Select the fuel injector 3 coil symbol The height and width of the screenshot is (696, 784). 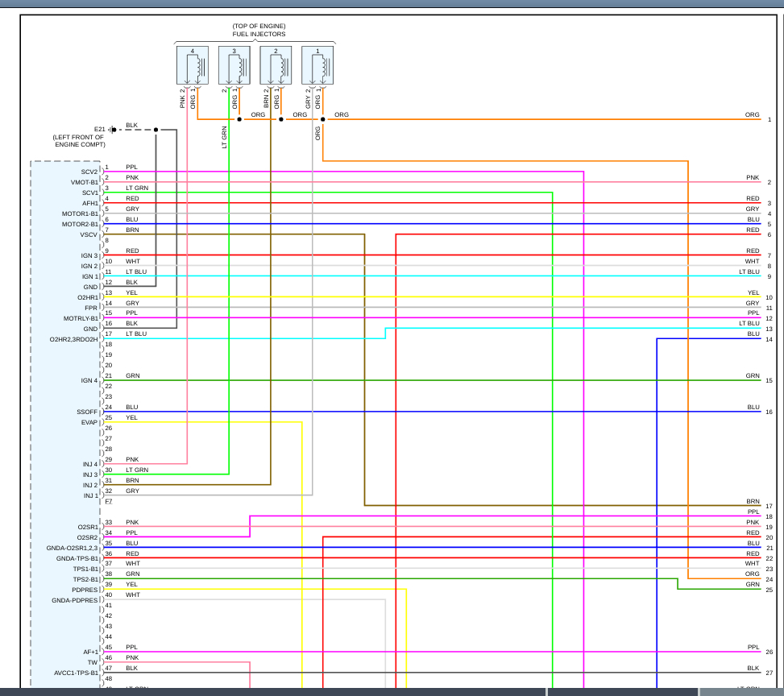click(x=234, y=67)
